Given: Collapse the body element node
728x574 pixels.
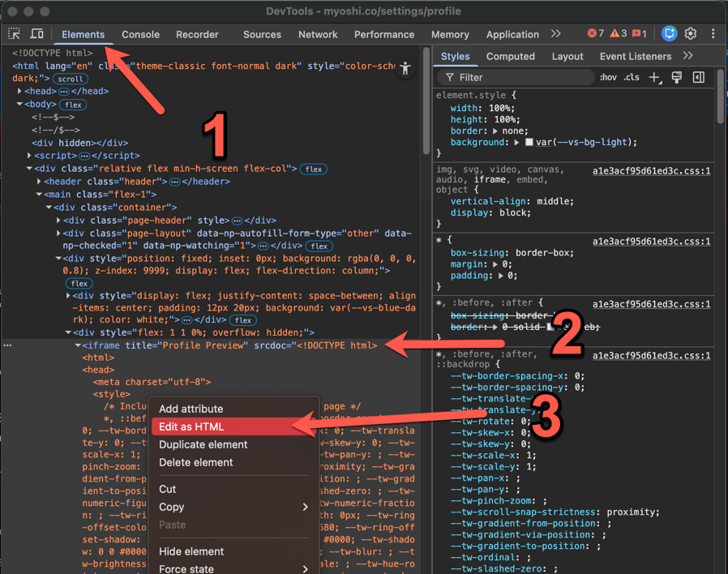Looking at the screenshot, I should pyautogui.click(x=19, y=104).
